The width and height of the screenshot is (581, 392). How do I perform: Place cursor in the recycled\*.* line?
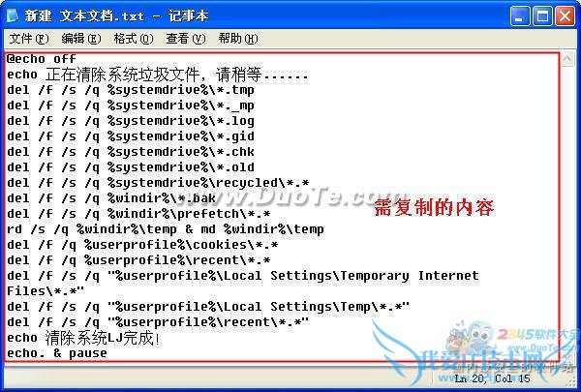coord(158,183)
